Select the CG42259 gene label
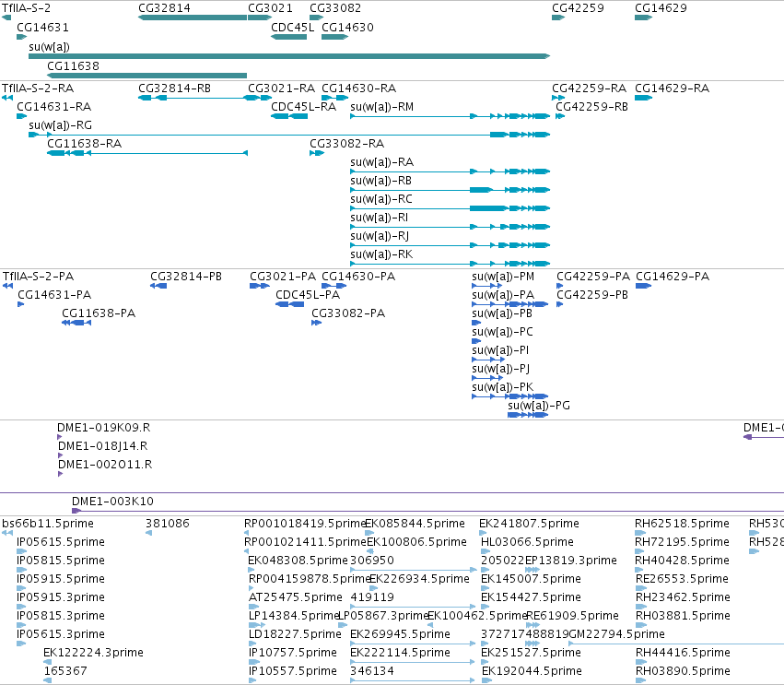The height and width of the screenshot is (685, 784). 578,8
